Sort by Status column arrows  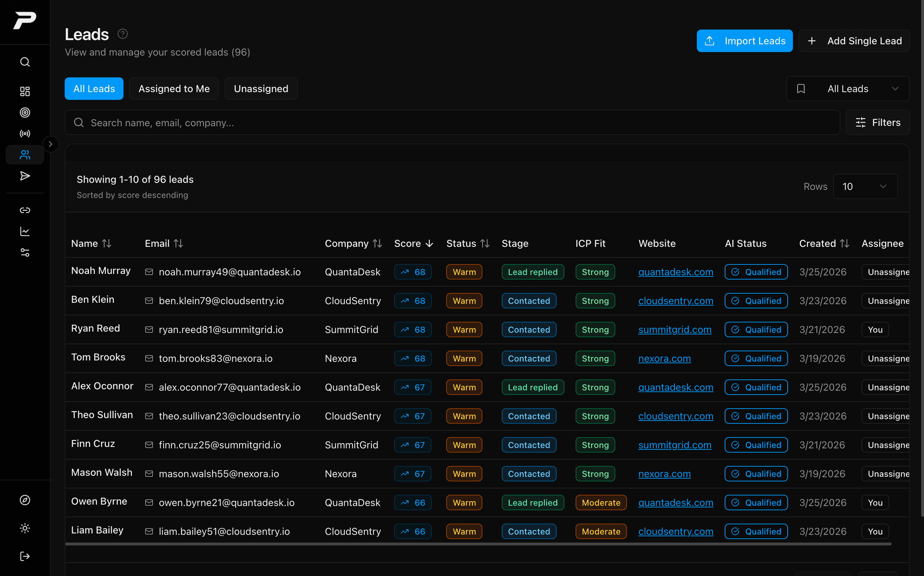[485, 243]
